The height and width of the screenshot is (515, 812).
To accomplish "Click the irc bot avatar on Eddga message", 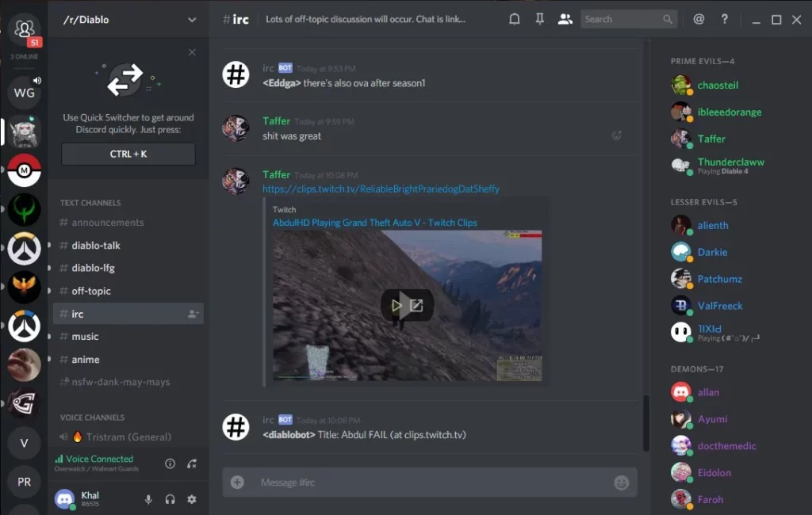I will tap(236, 74).
